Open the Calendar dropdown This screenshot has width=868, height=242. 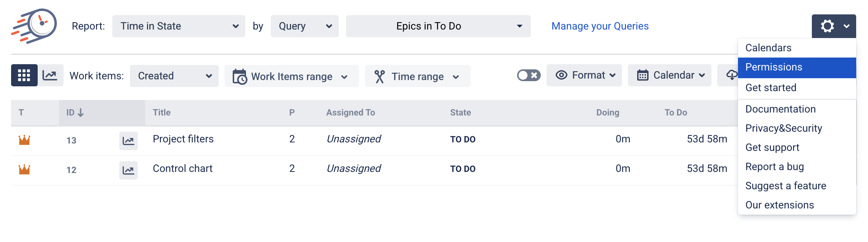669,75
